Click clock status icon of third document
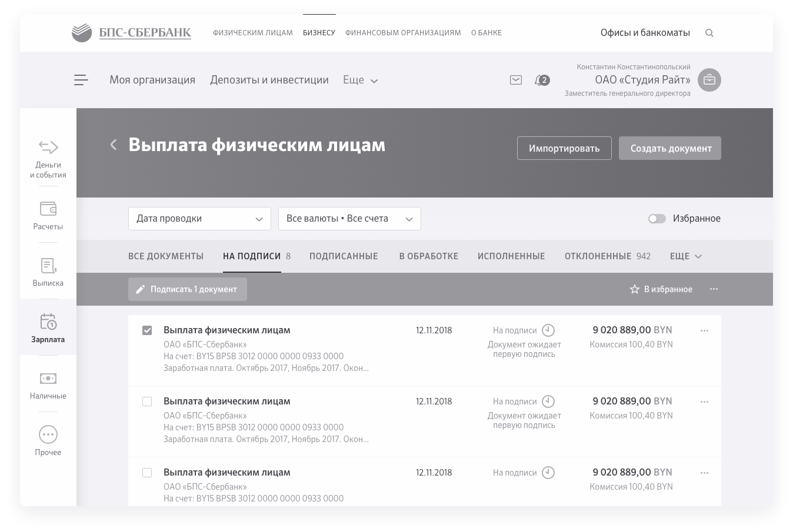The height and width of the screenshot is (532, 793). tap(548, 473)
